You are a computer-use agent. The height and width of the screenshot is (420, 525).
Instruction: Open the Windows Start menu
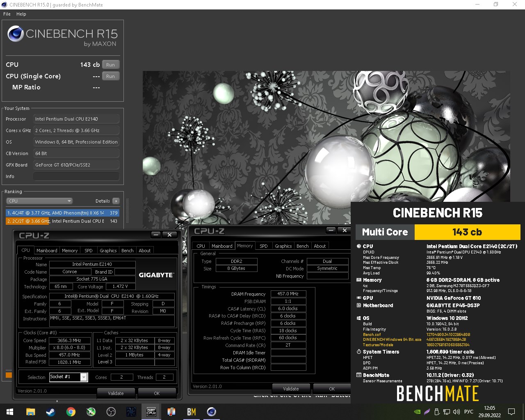10,412
